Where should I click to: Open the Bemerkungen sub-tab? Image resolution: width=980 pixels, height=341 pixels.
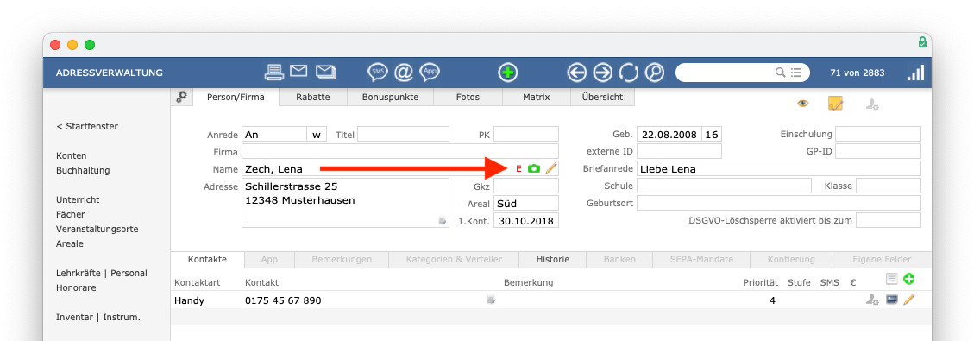tap(342, 259)
